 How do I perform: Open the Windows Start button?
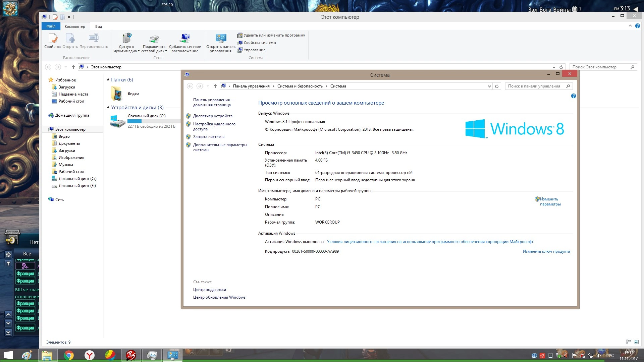[8, 355]
